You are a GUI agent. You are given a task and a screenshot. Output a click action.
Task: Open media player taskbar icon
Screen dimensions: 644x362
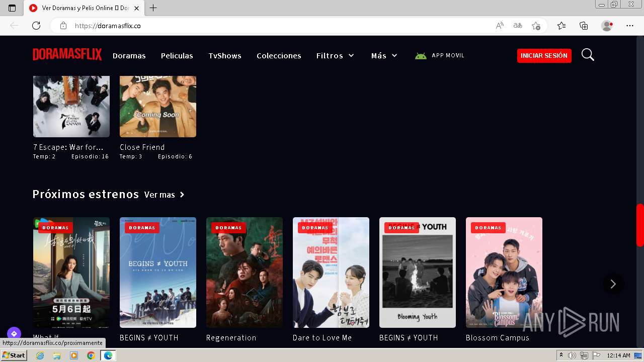click(74, 355)
